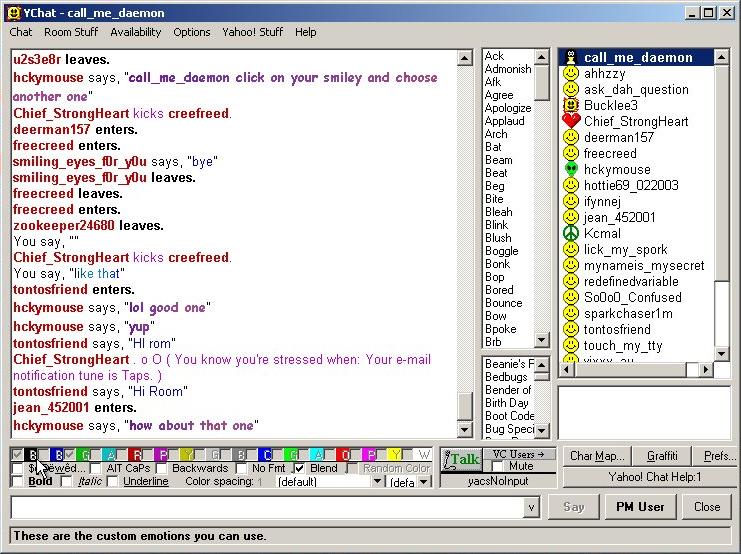
Task: Tick the Mute checkbox
Action: pos(497,467)
